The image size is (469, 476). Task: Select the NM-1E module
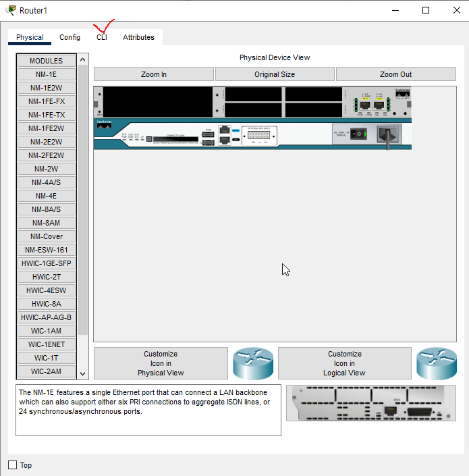pyautogui.click(x=47, y=74)
